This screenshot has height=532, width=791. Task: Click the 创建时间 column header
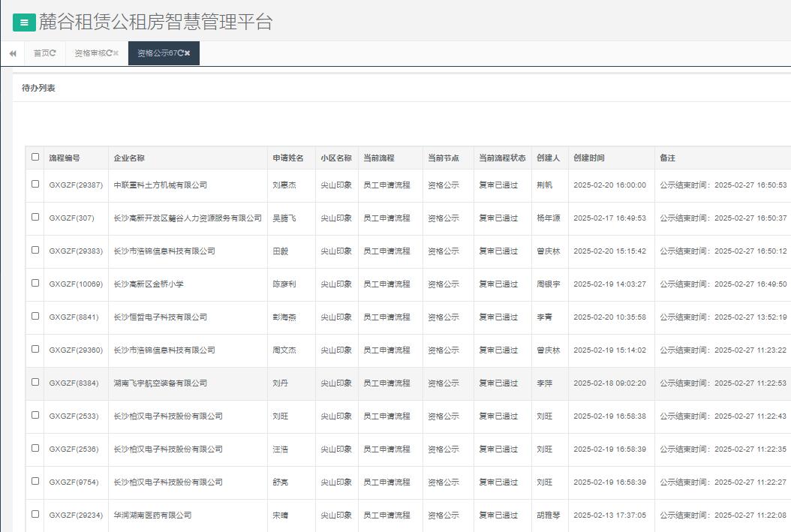pyautogui.click(x=588, y=158)
